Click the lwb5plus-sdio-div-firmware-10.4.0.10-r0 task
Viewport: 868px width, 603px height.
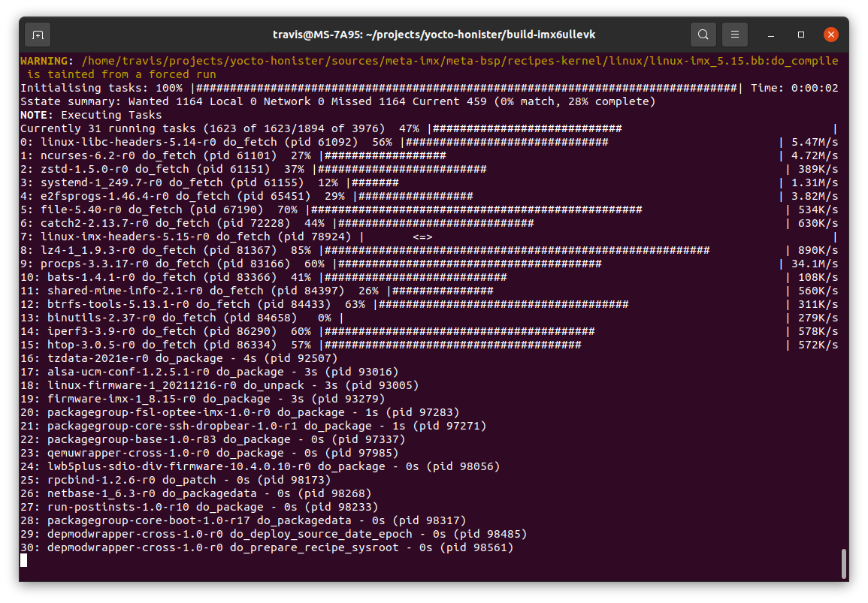click(260, 467)
